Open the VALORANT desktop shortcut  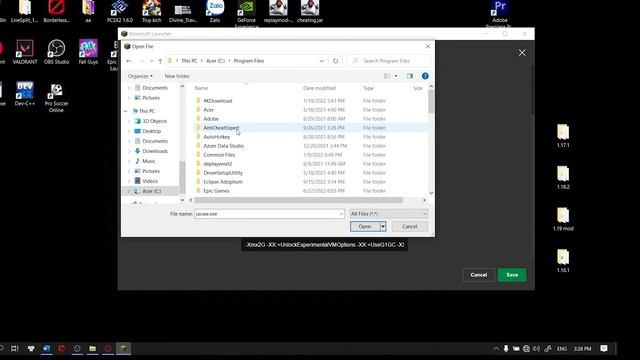[x=25, y=51]
